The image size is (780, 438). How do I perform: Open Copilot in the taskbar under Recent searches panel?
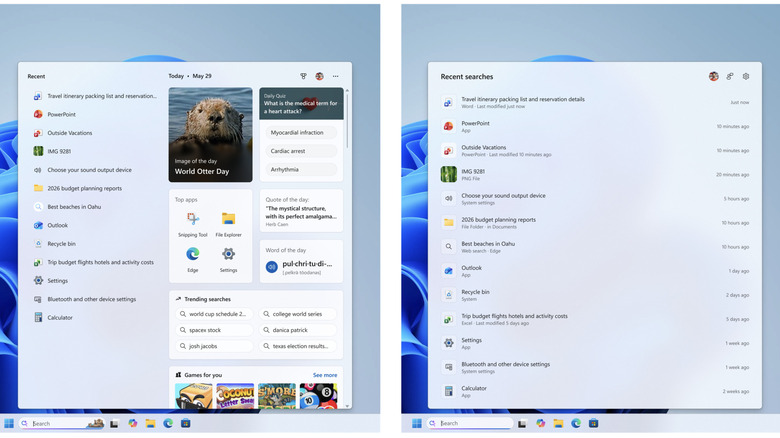pos(540,424)
